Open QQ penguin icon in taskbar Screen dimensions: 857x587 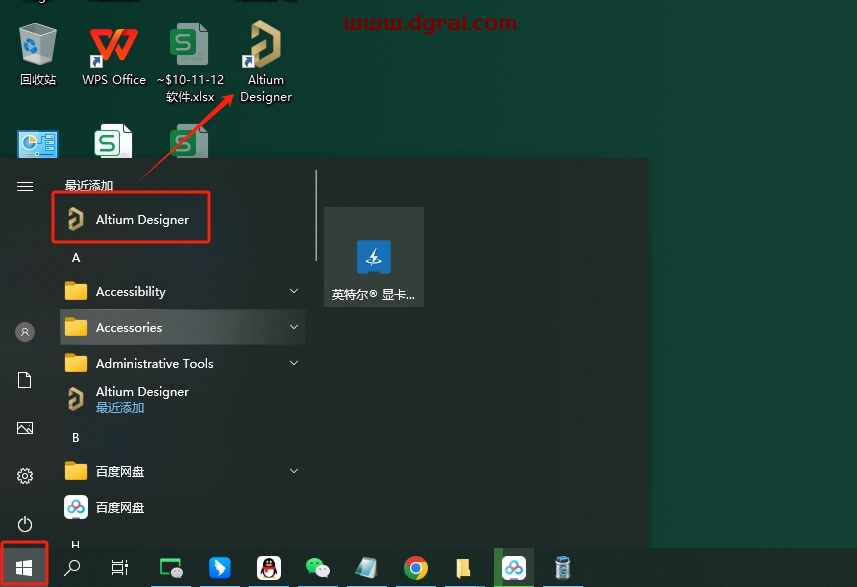tap(268, 568)
